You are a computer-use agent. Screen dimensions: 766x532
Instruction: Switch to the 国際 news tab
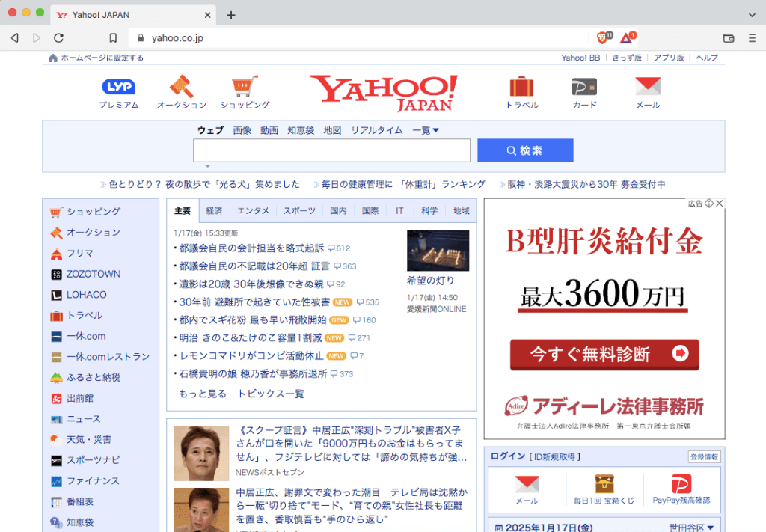point(370,210)
